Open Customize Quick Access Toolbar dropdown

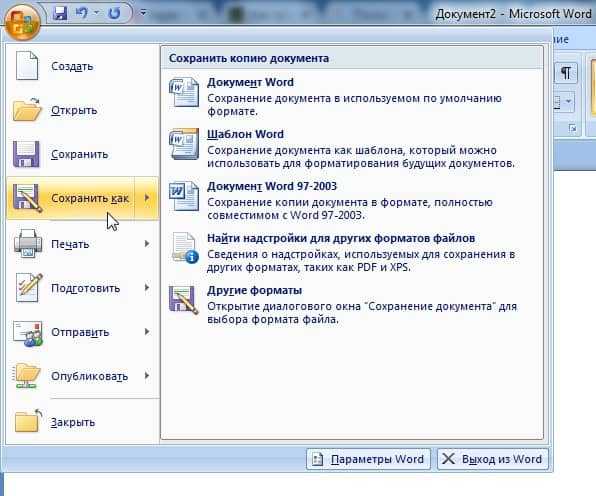tap(143, 13)
